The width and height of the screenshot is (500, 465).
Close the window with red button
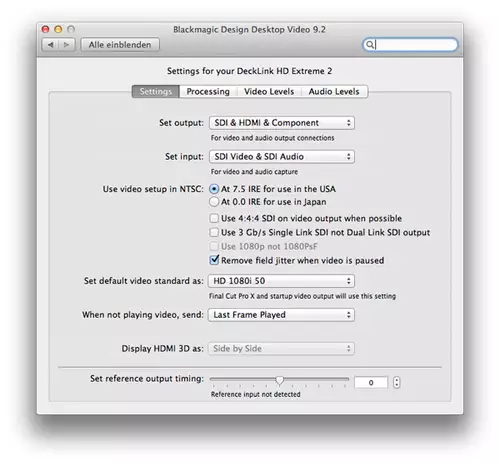45,29
